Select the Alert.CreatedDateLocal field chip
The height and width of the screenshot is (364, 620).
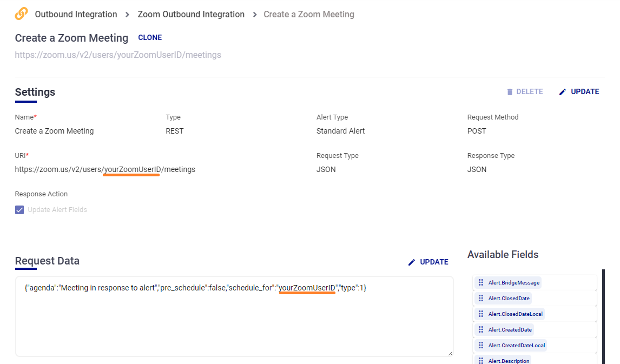tap(516, 345)
